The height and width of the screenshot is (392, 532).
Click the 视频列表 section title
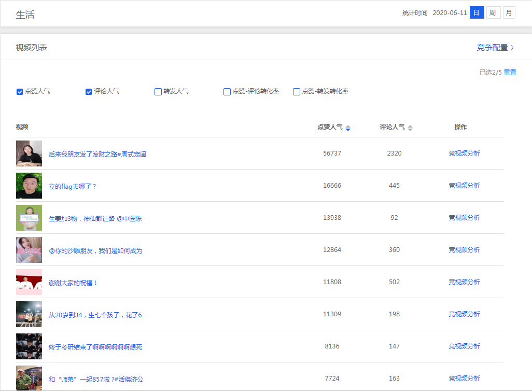point(31,48)
